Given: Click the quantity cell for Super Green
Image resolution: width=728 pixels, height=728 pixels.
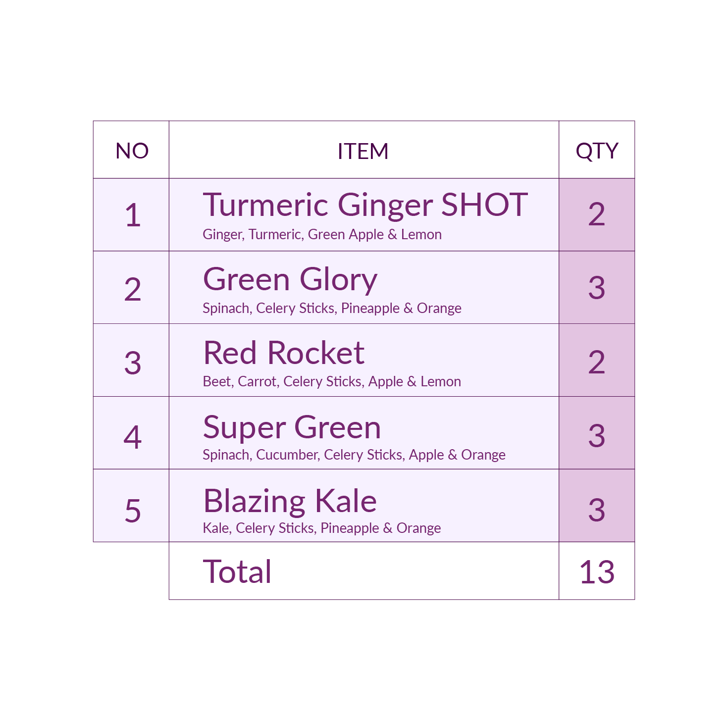Looking at the screenshot, I should [x=597, y=433].
